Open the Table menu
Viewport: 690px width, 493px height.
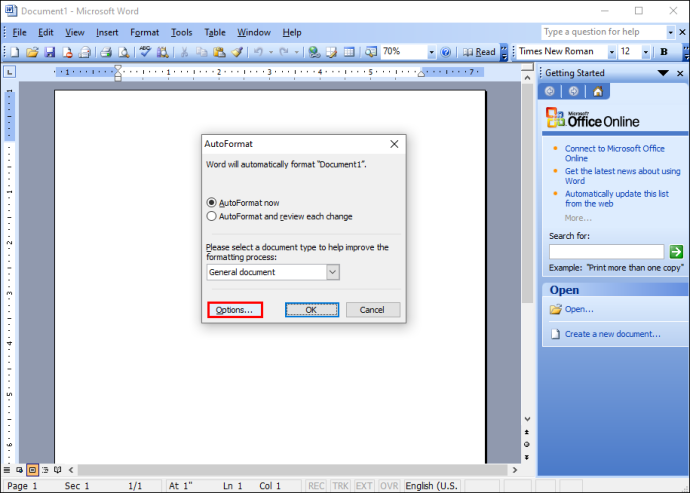pos(215,32)
